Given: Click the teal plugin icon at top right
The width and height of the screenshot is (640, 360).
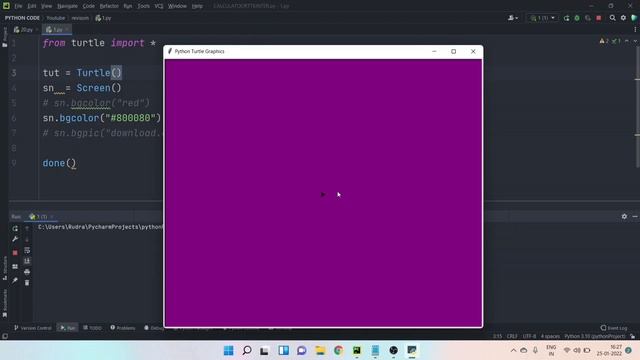Looking at the screenshot, I should tap(634, 18).
